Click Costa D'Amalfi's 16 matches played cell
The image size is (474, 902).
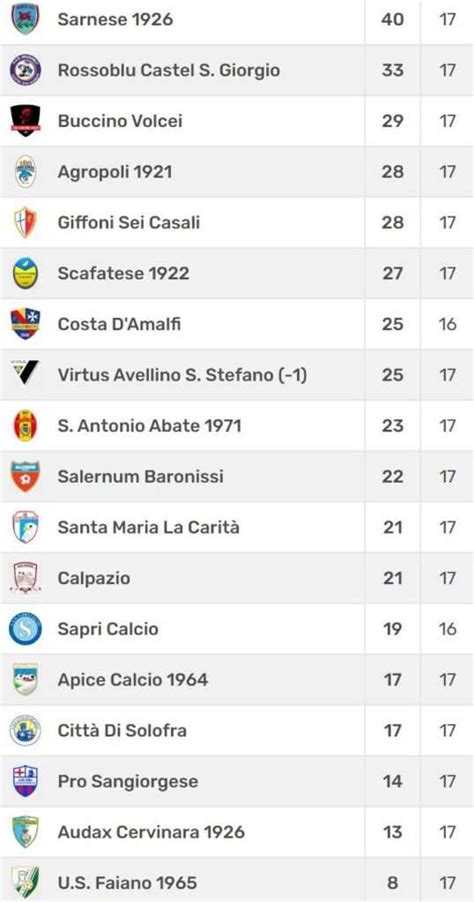tap(448, 324)
